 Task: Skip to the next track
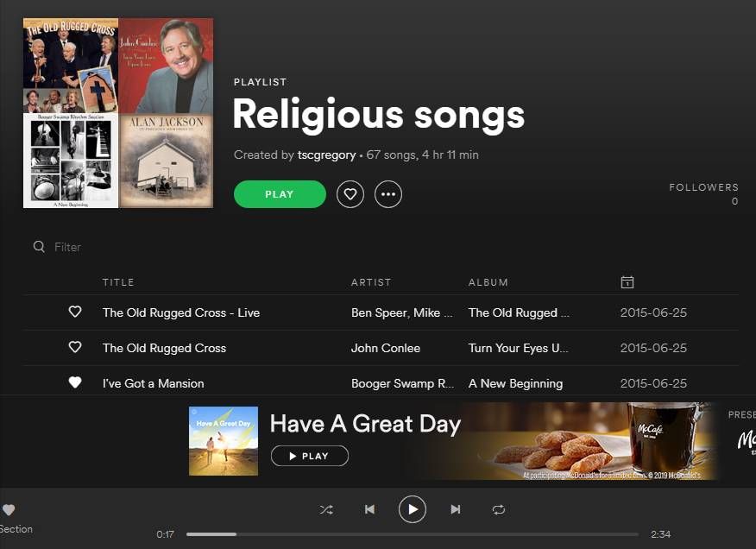[455, 509]
